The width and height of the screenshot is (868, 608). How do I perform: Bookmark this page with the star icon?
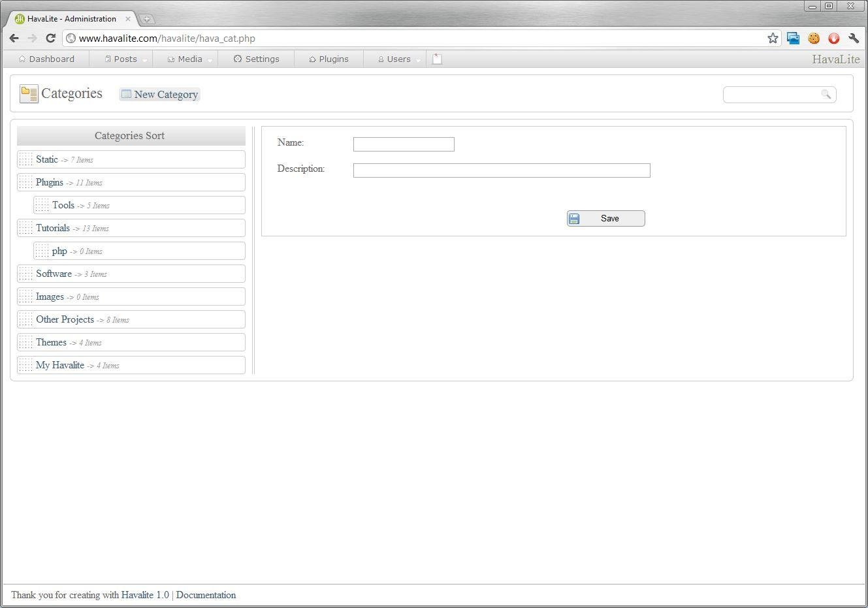coord(773,39)
